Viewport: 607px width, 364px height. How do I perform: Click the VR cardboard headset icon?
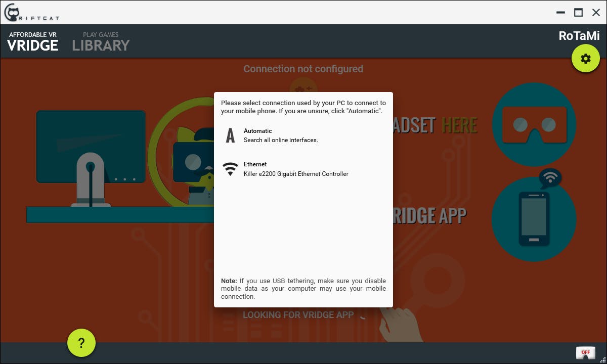point(534,124)
